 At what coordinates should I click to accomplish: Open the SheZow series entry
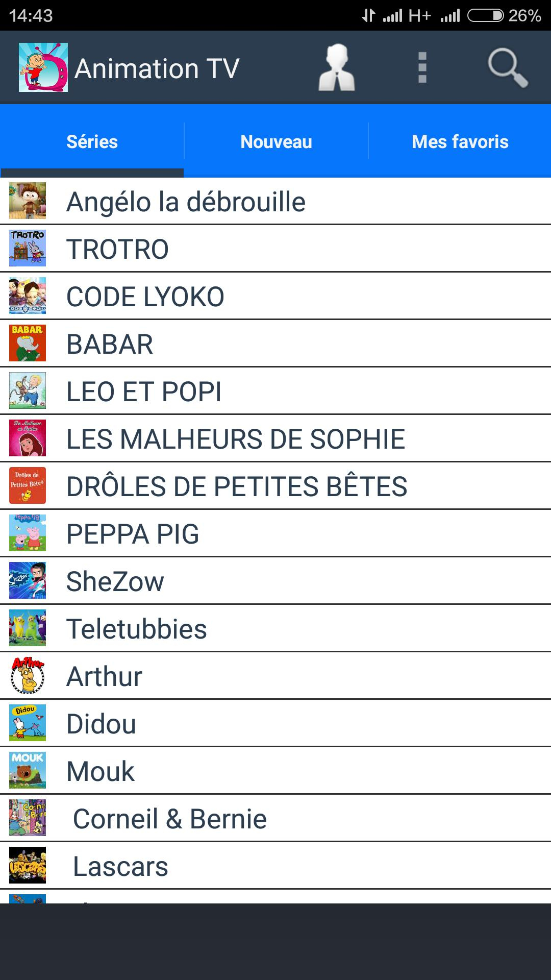tap(115, 581)
